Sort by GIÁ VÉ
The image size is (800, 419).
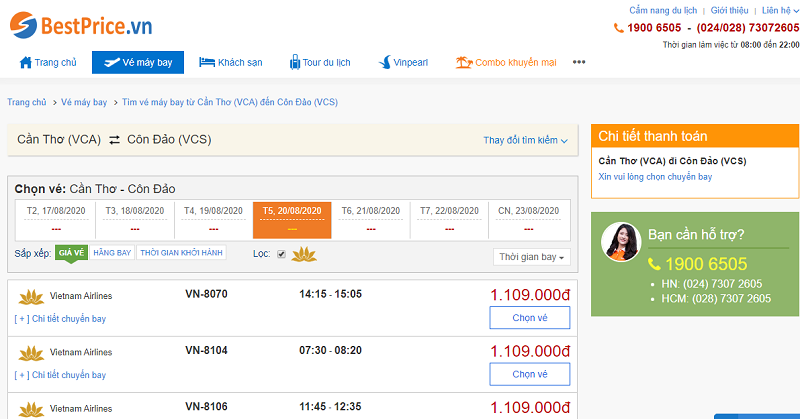point(71,253)
